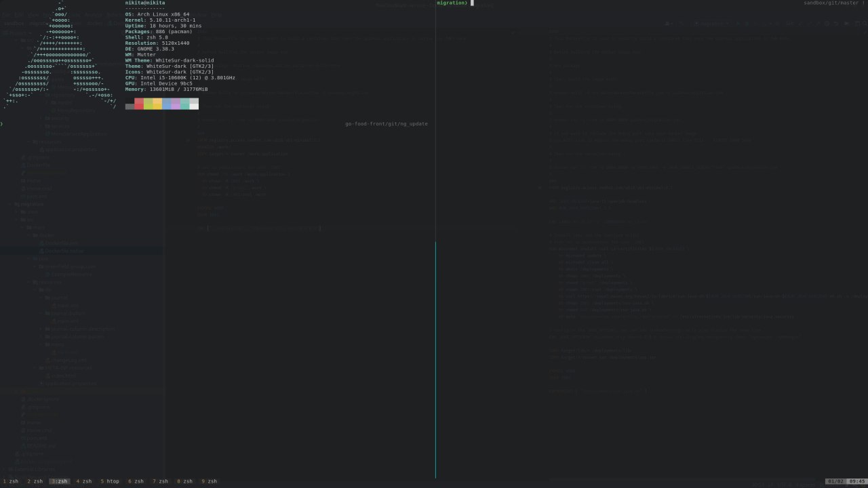Click the migration) prompt in right pane
This screenshot has height=488, width=868.
pos(452,3)
